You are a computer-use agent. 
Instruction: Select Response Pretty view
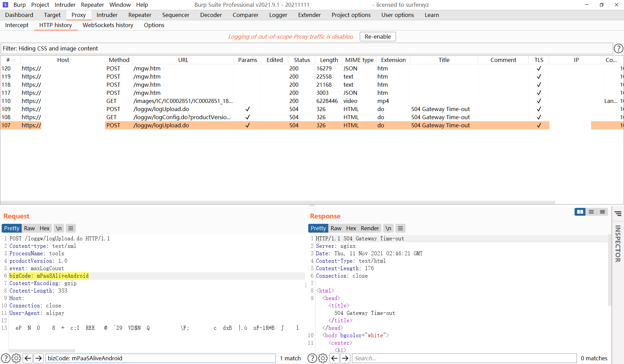tap(318, 228)
